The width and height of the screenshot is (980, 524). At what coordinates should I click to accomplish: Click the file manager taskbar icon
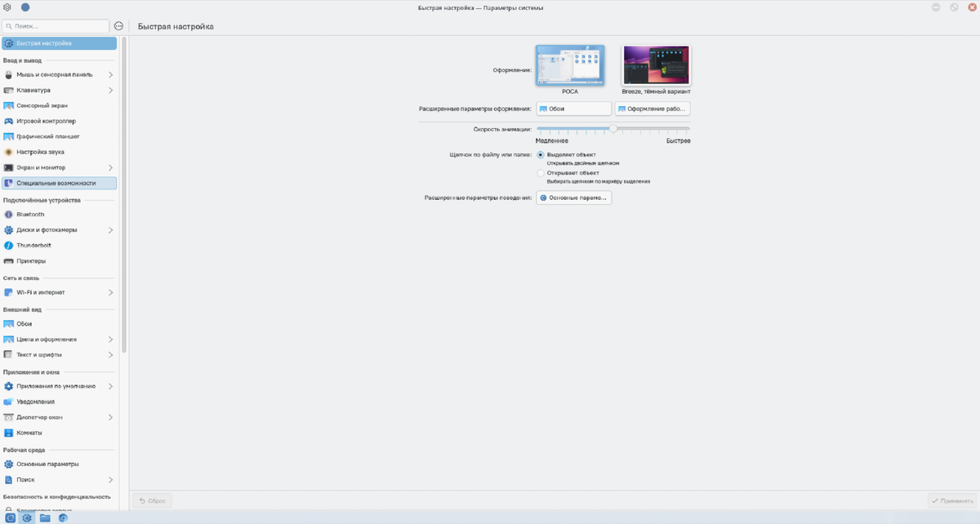[x=44, y=517]
